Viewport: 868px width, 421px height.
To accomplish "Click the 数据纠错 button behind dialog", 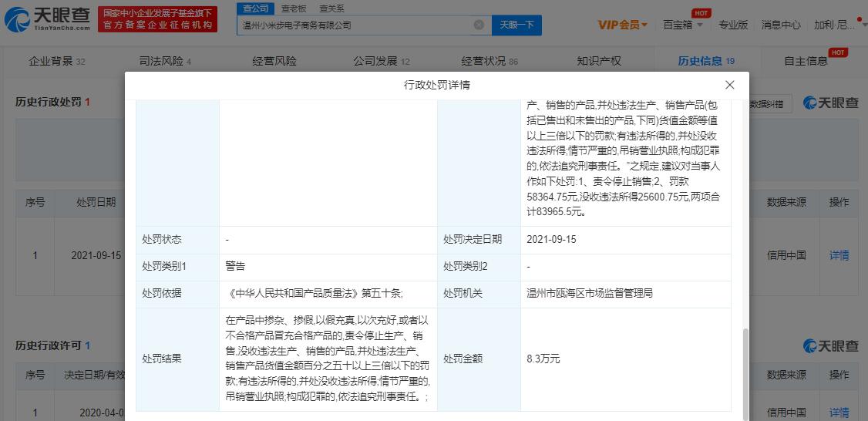I will [769, 103].
